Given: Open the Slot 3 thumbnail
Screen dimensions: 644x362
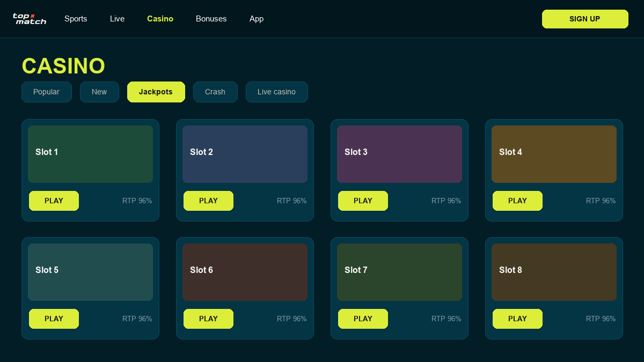Looking at the screenshot, I should point(399,154).
